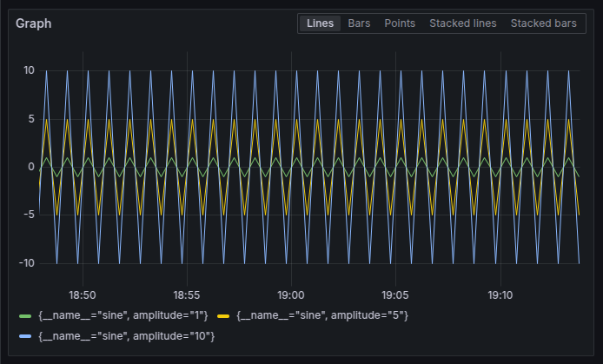Screen dimensions: 603x364
Task: Click the Graph panel title
Action: click(x=34, y=23)
